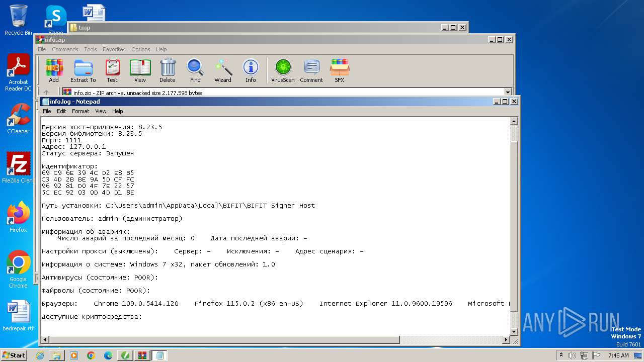Screen dimensions: 644x362
Task: Click Extract To in WinRAR toolbar
Action: [x=83, y=70]
